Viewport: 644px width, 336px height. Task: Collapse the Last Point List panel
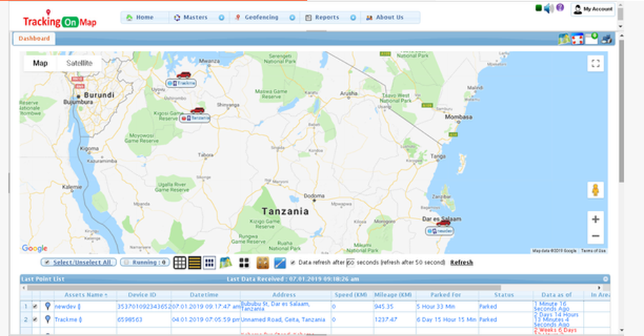coord(605,279)
